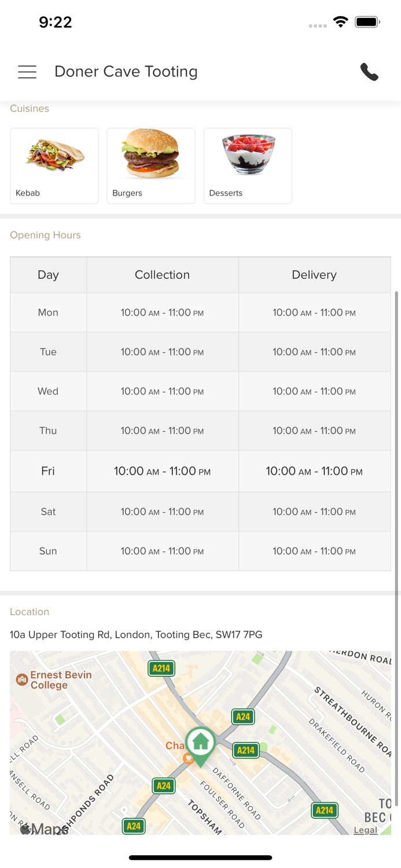This screenshot has height=868, width=401.
Task: Open the Legal link on map
Action: click(365, 830)
